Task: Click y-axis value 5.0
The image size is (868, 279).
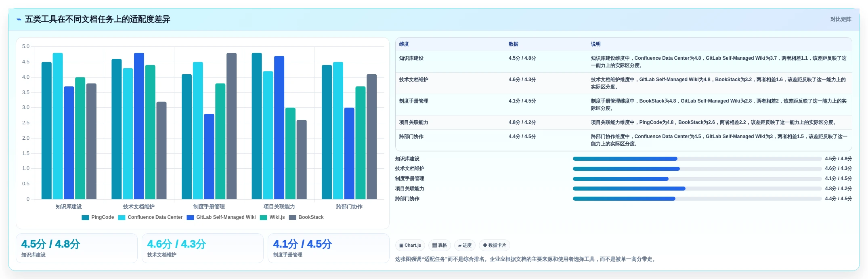Action: click(x=26, y=46)
